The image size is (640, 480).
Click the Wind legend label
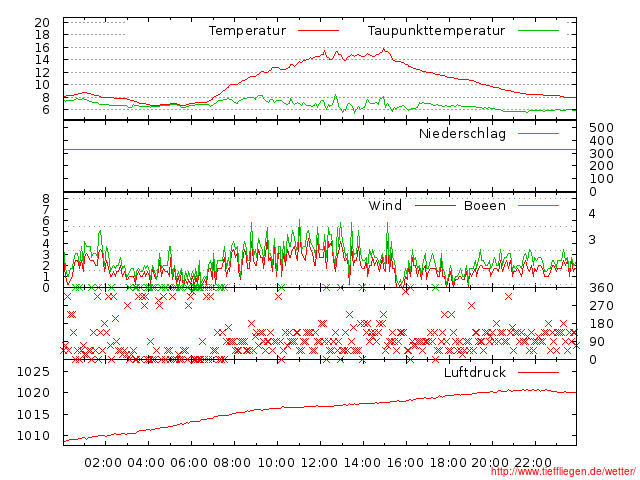point(385,205)
